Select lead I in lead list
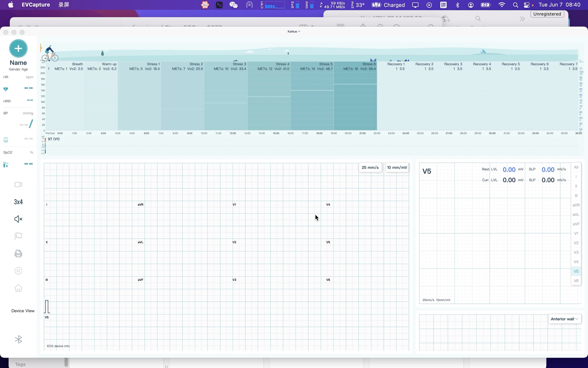 coord(576,177)
